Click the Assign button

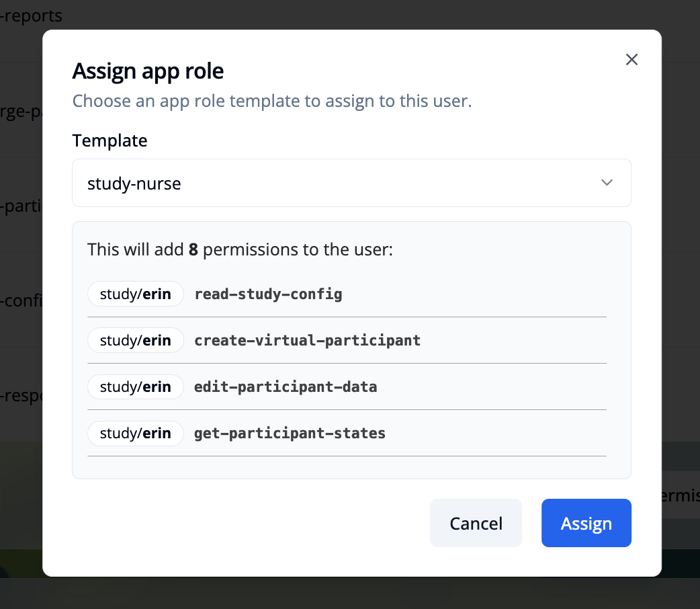tap(586, 523)
